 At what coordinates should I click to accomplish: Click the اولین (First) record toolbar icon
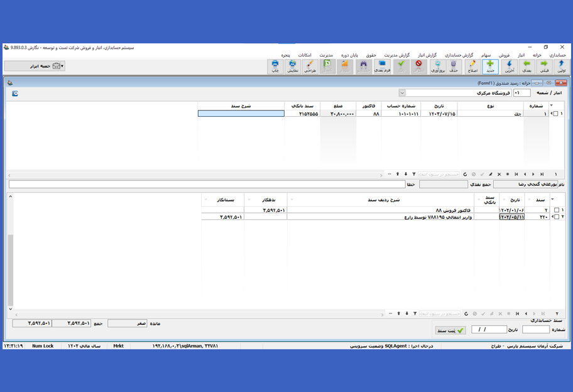[561, 67]
